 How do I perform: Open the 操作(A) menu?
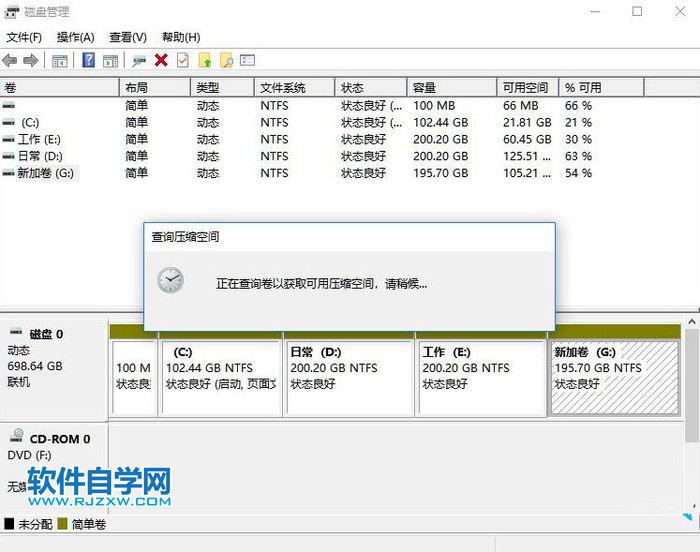coord(75,37)
